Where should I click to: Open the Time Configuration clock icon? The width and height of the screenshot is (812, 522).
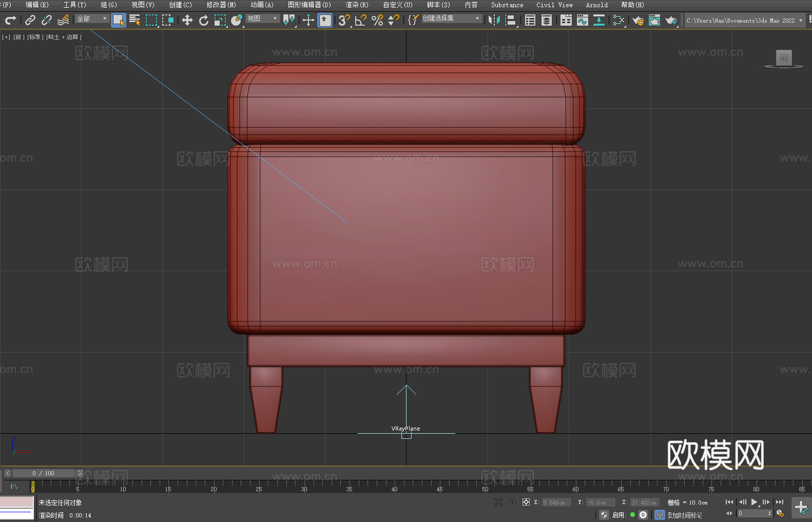[x=780, y=513]
